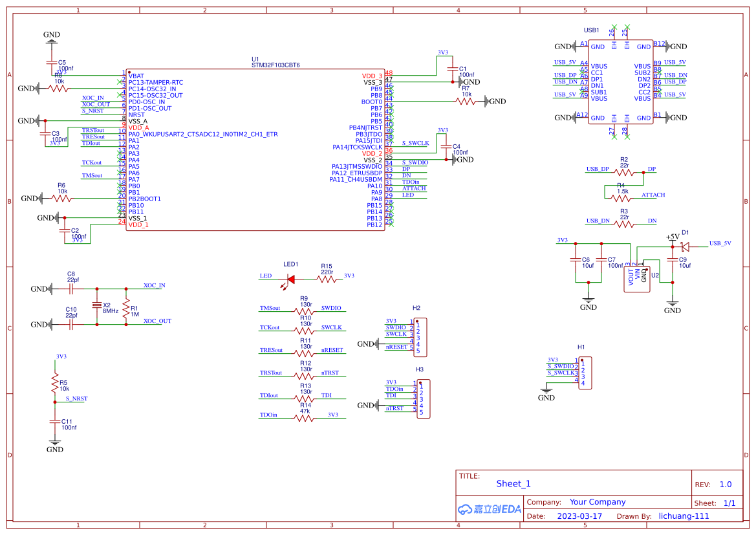The height and width of the screenshot is (535, 756).
Task: Click the C6 10uf capacitor symbol
Action: pos(575,259)
